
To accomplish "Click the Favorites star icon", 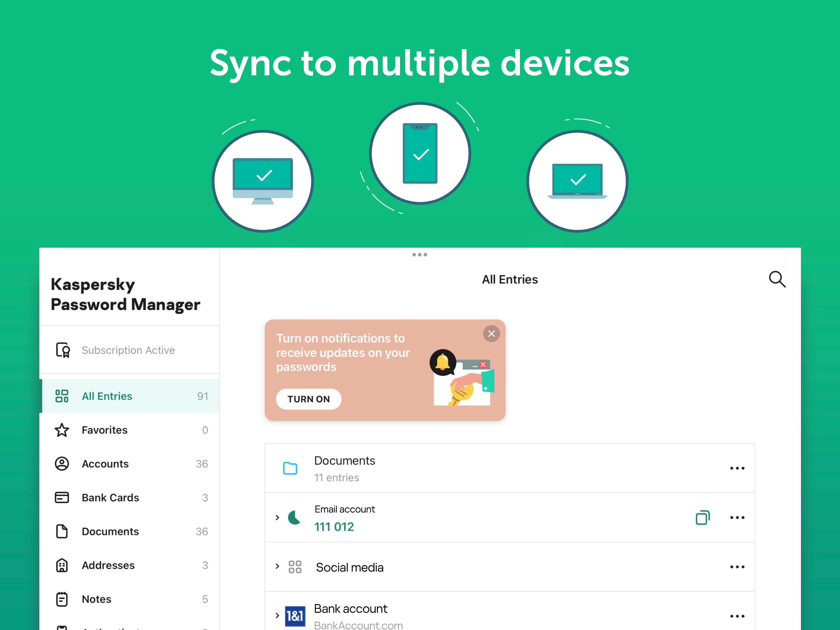I will tap(62, 430).
